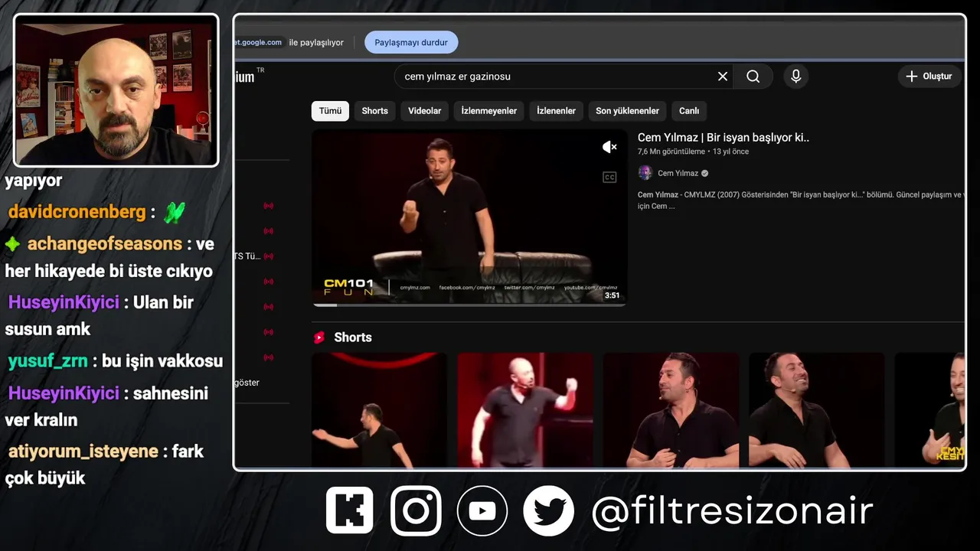Select the İzlenmeyenler filter chip
Viewport: 980px width, 551px height.
pyautogui.click(x=488, y=111)
